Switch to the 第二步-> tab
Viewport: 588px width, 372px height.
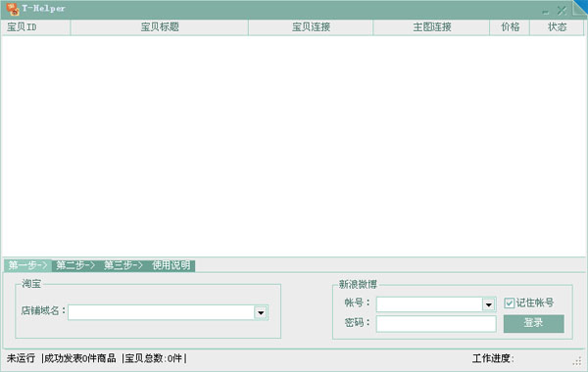[x=75, y=265]
